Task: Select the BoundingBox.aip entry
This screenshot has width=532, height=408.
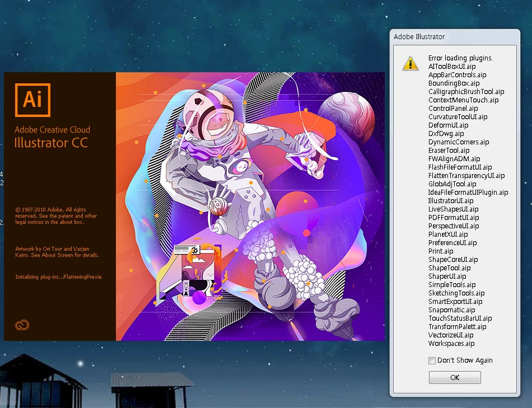Action: pos(454,83)
